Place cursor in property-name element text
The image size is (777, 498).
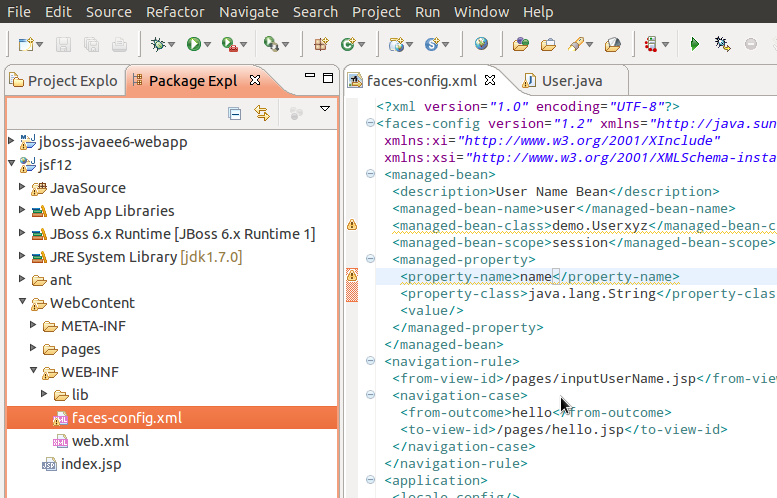pyautogui.click(x=536, y=277)
